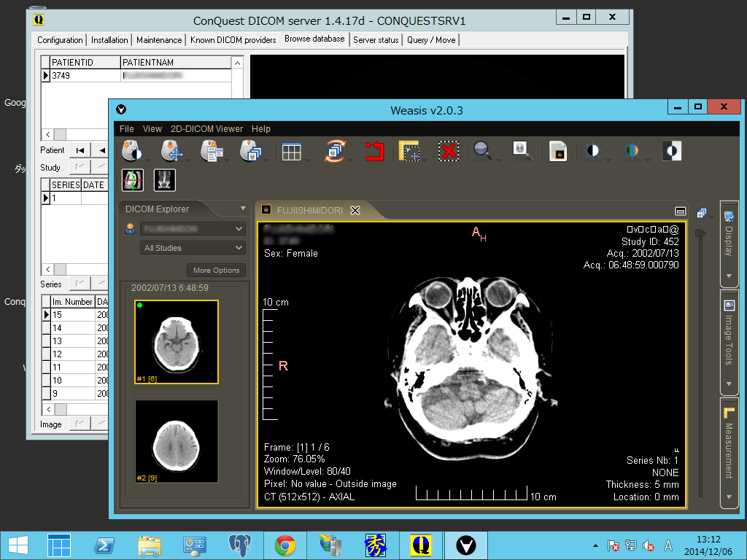747x560 pixels.
Task: Select the mouse wheel series scroll tool
Action: [x=251, y=151]
